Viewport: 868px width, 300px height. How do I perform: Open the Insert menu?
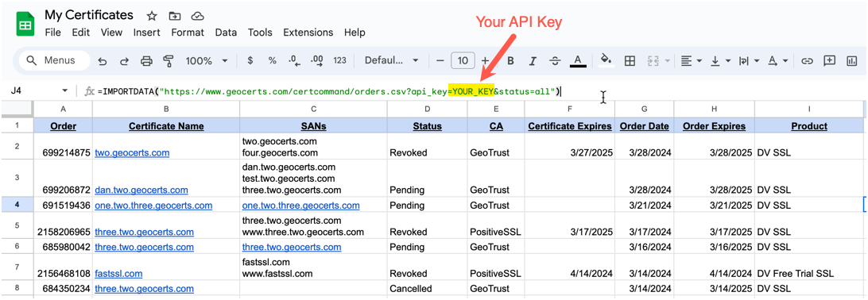click(147, 33)
